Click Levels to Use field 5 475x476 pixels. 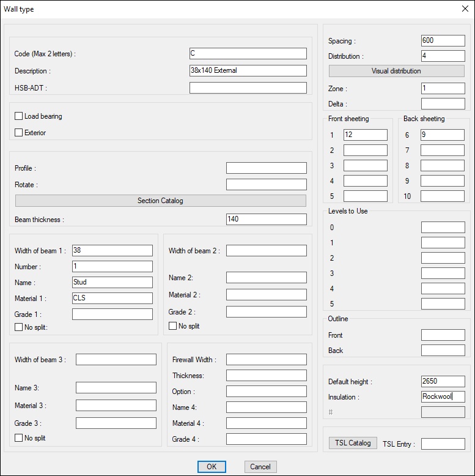[x=443, y=303]
